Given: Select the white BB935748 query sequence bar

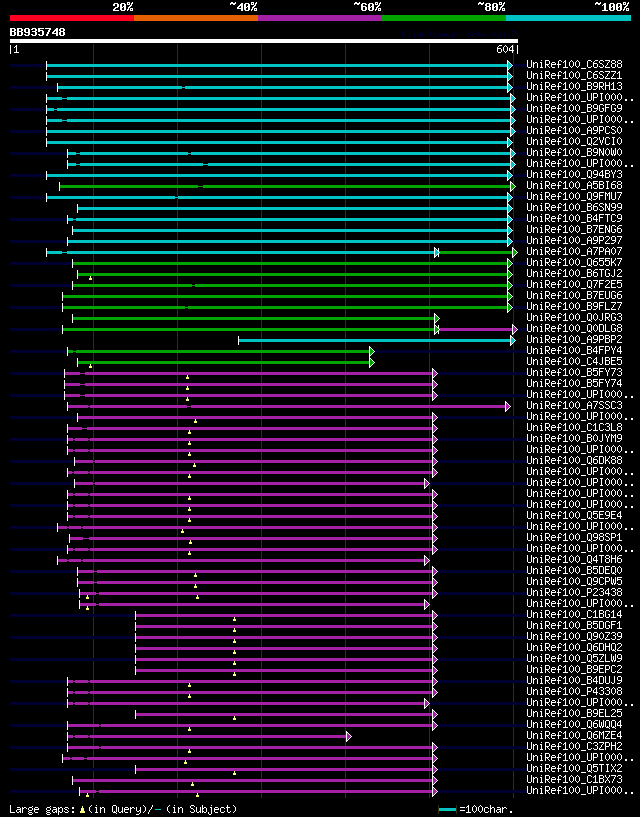Looking at the screenshot, I should click(x=264, y=41).
